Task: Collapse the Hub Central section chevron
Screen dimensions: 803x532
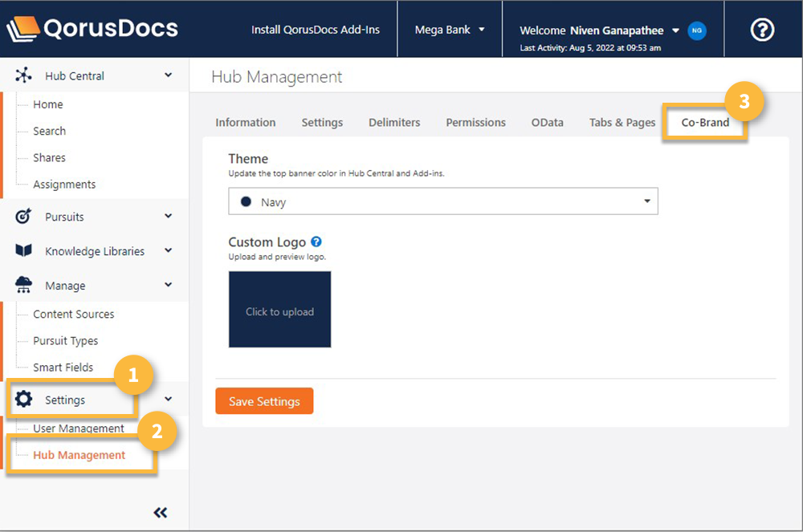Action: pos(168,75)
